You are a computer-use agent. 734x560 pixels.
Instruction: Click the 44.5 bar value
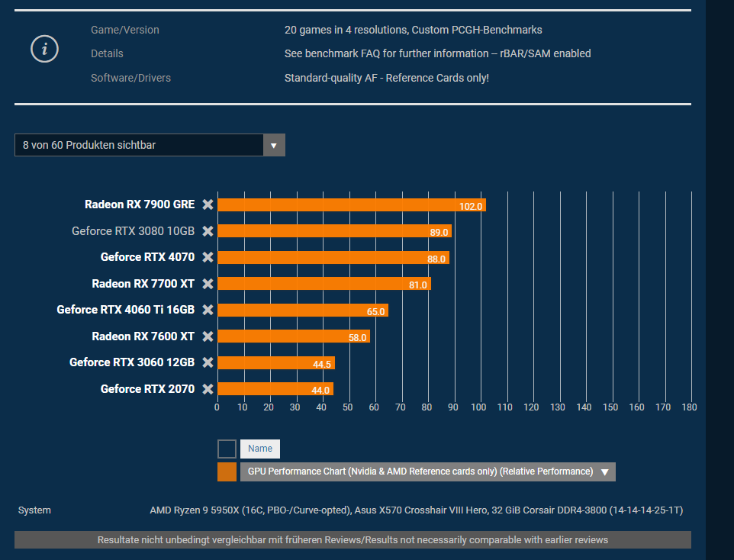(x=322, y=364)
